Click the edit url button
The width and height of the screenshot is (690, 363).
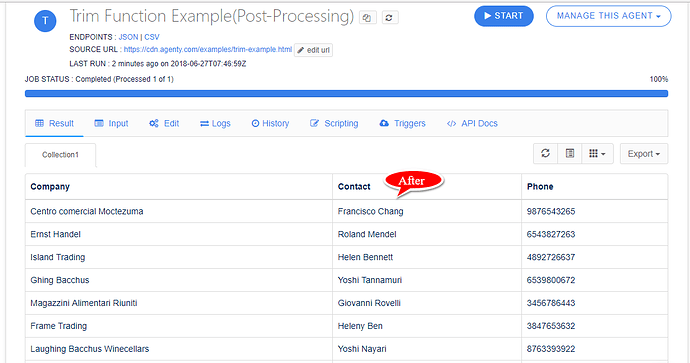point(313,50)
